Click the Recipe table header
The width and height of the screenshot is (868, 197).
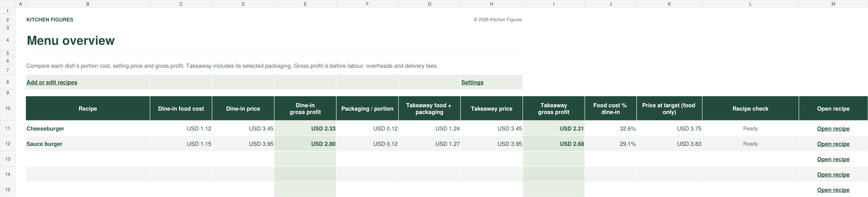(88, 108)
